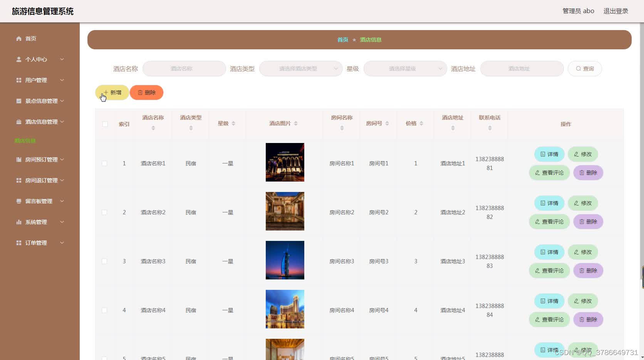Open 房间退订管理 sidebar menu
Image resolution: width=644 pixels, height=360 pixels.
40,180
